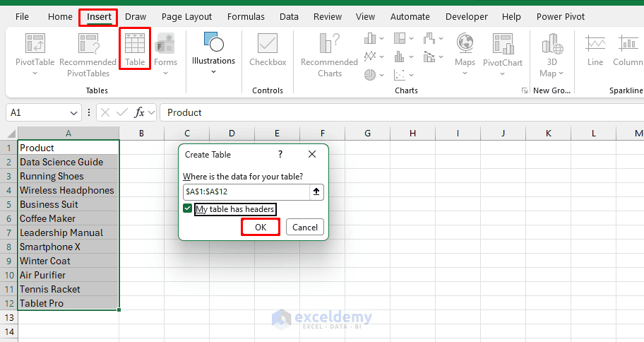Image resolution: width=644 pixels, height=342 pixels.
Task: Insert a Checkbox control
Action: point(268,49)
